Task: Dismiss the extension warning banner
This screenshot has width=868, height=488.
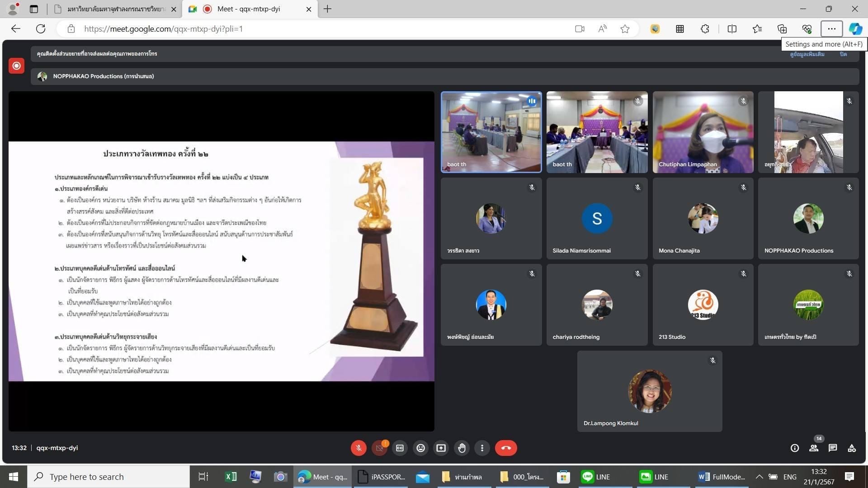Action: point(843,54)
